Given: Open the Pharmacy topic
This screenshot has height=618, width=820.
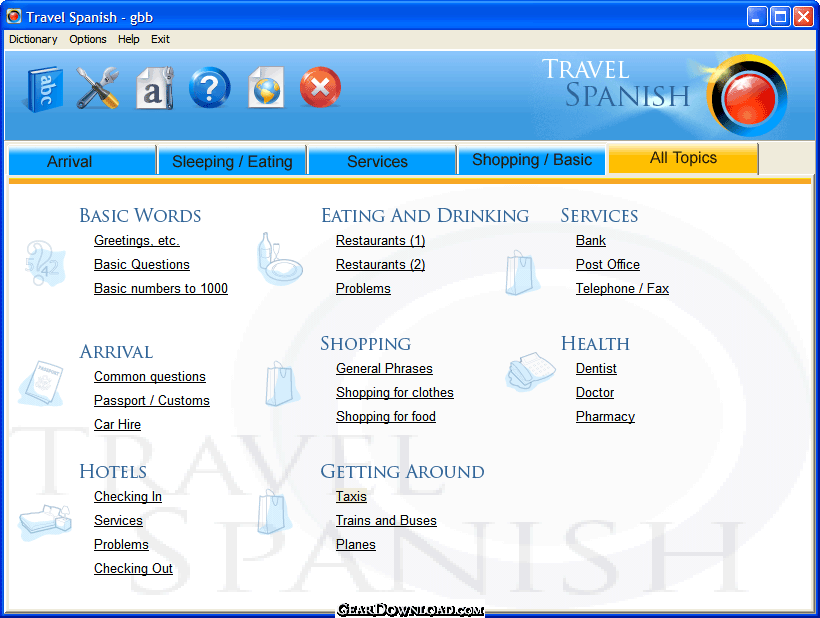Looking at the screenshot, I should coord(605,417).
